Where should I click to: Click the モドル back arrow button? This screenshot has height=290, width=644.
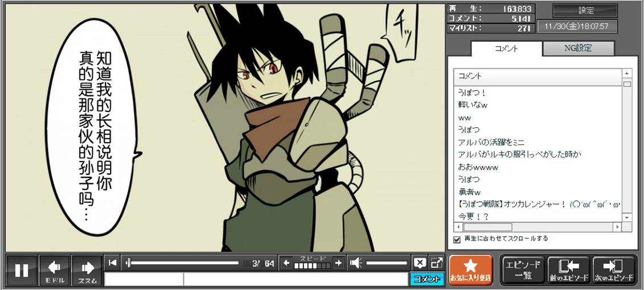point(55,271)
